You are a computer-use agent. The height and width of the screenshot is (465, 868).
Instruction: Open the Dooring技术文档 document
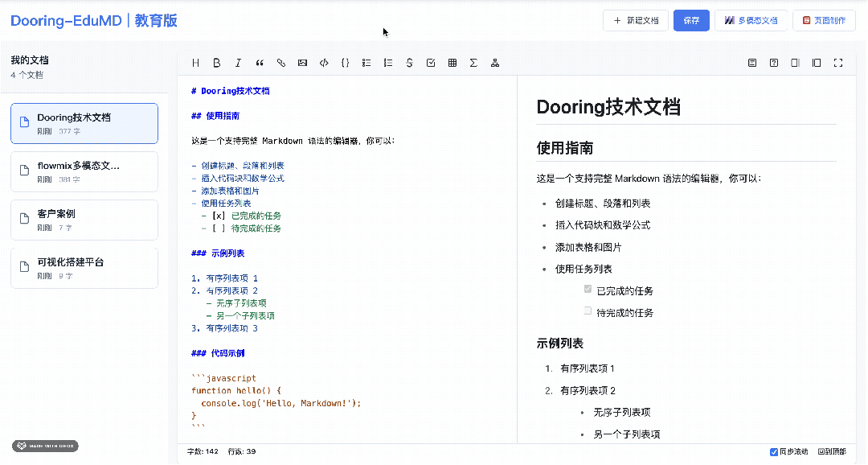[x=84, y=124]
